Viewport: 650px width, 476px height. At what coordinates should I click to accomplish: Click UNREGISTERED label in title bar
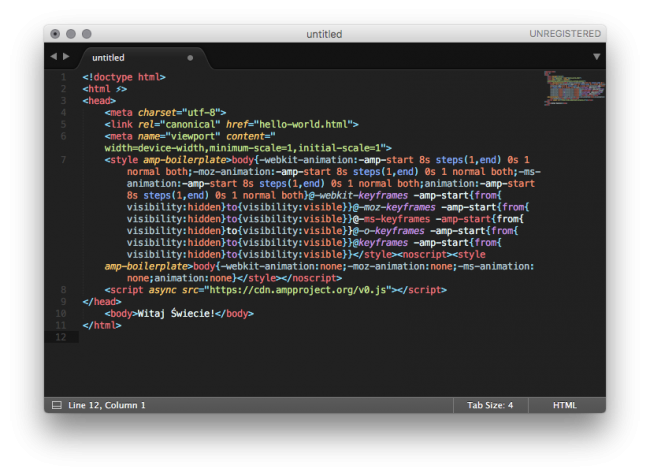pos(565,34)
